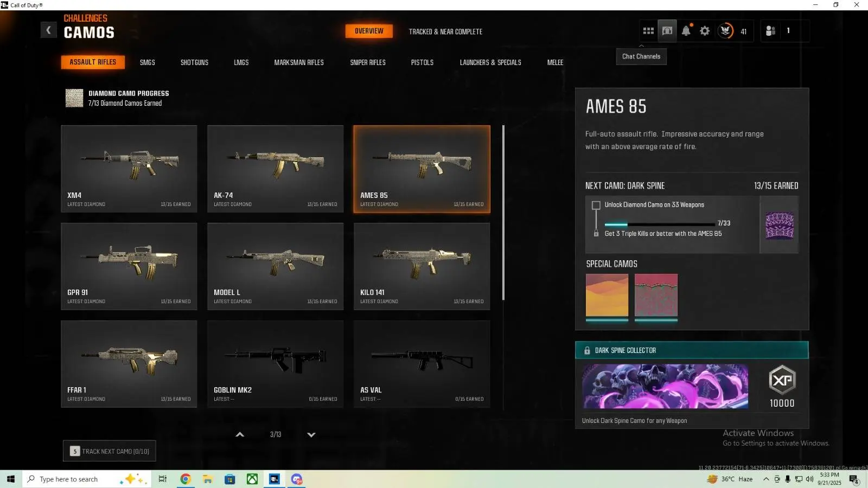Screen dimensions: 868x488
Task: Click the player rank emblem icon
Action: tap(726, 31)
